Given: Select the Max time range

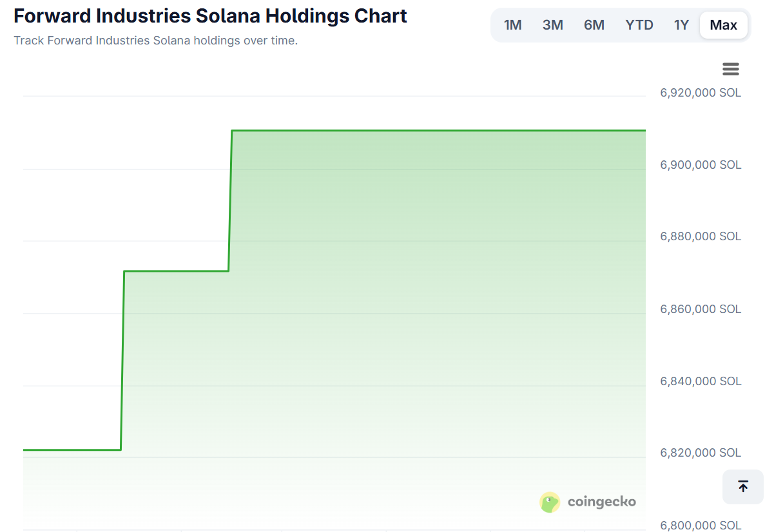Looking at the screenshot, I should click(723, 24).
